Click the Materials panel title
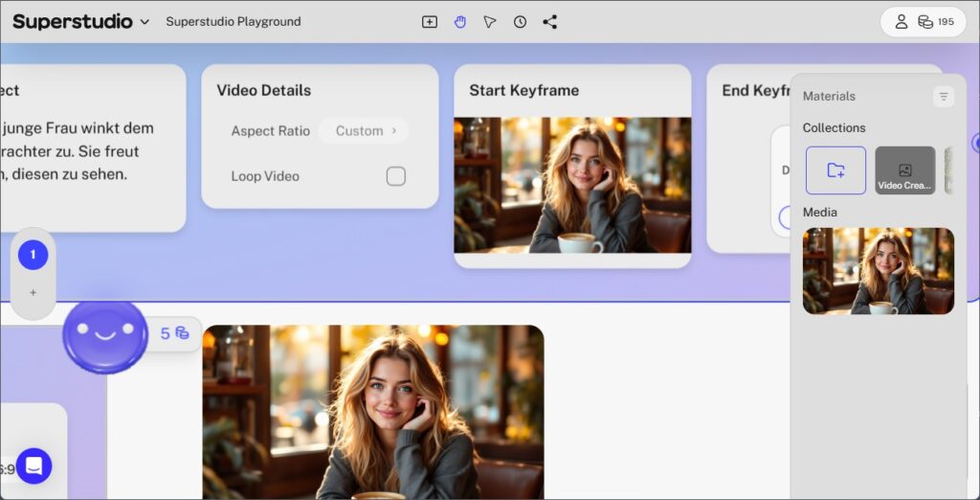The image size is (980, 500). pos(829,97)
